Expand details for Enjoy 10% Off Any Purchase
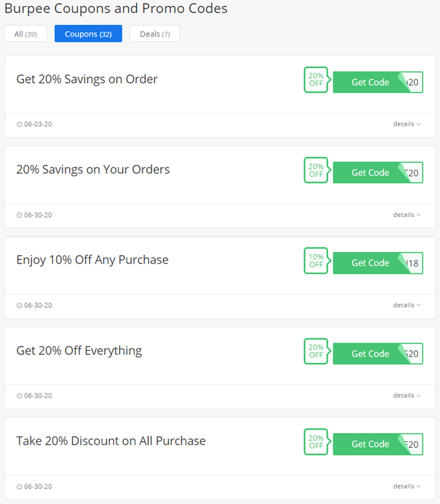The image size is (440, 504). (x=407, y=305)
